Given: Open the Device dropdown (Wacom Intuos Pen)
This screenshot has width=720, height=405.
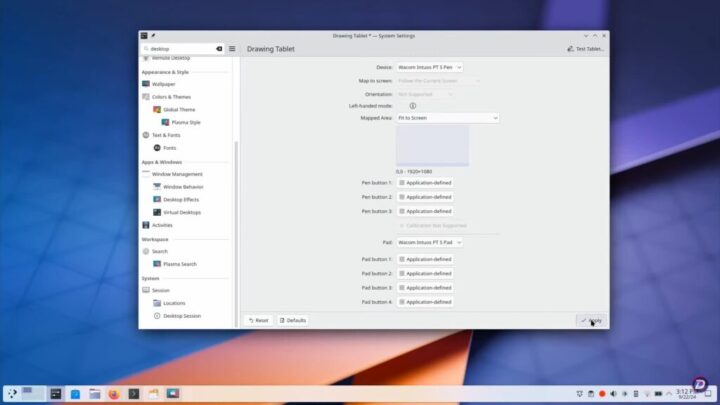Looking at the screenshot, I should 429,68.
